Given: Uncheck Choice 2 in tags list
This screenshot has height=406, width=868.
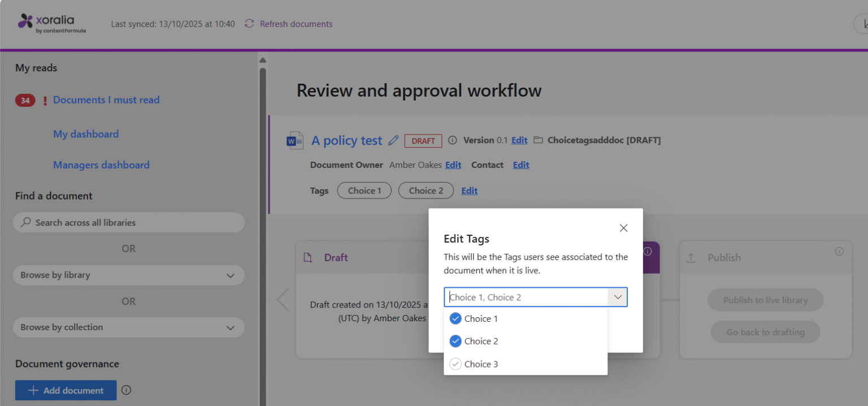Looking at the screenshot, I should 455,342.
